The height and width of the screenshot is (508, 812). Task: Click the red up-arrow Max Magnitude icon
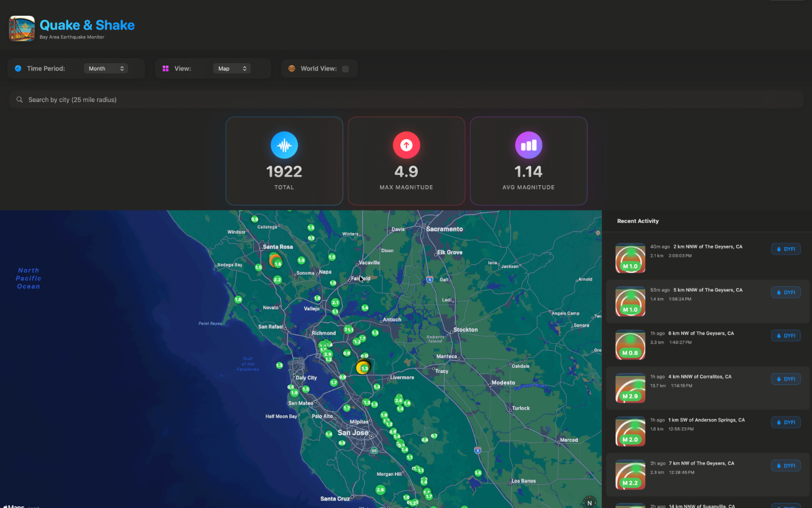click(407, 146)
